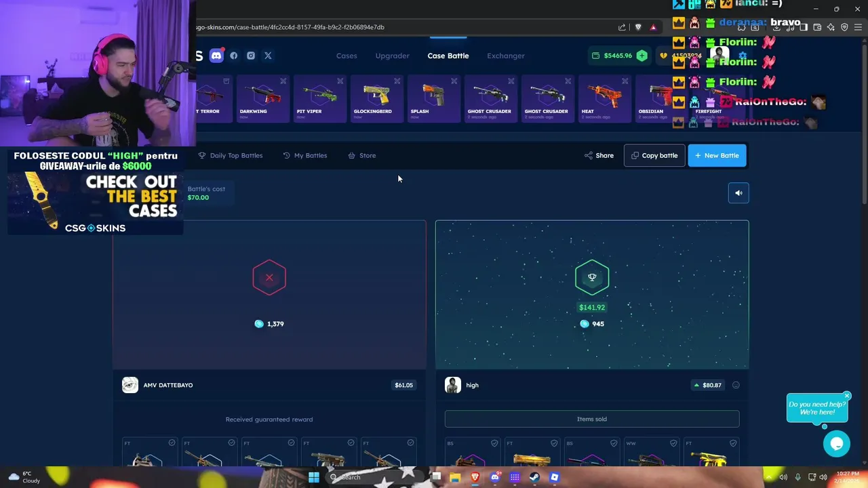Toggle the browser sidebar panel icon
The width and height of the screenshot is (868, 488).
click(804, 27)
